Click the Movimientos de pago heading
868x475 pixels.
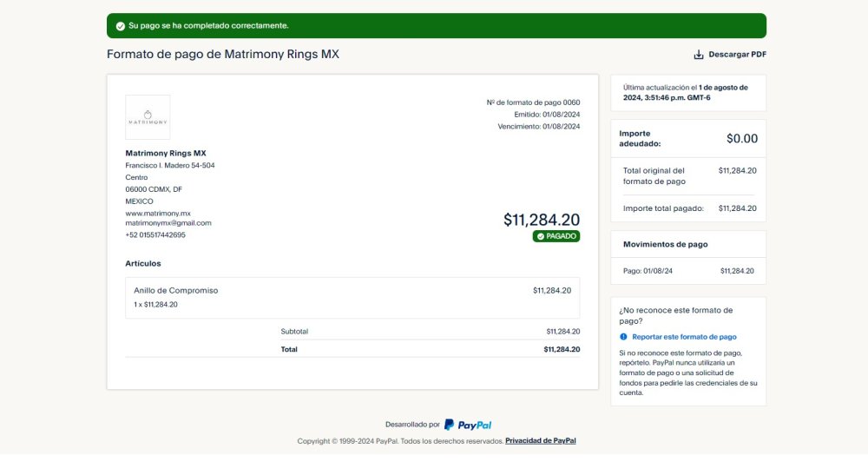pyautogui.click(x=666, y=244)
